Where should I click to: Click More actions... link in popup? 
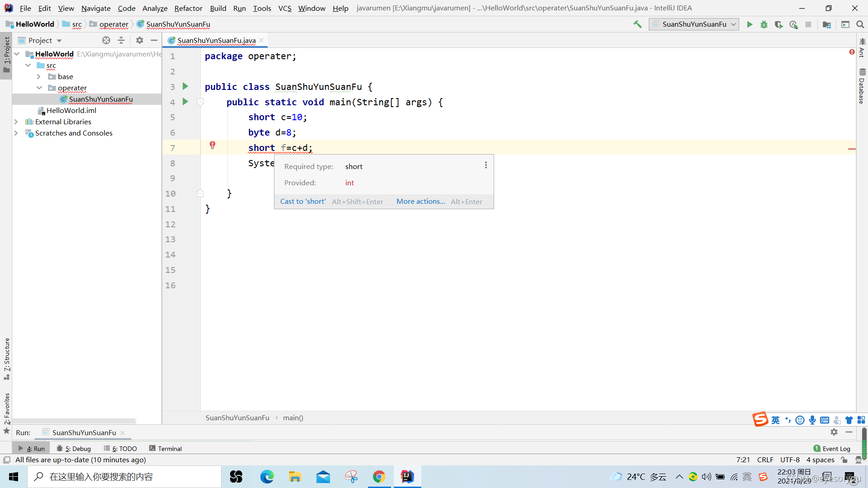coord(420,202)
